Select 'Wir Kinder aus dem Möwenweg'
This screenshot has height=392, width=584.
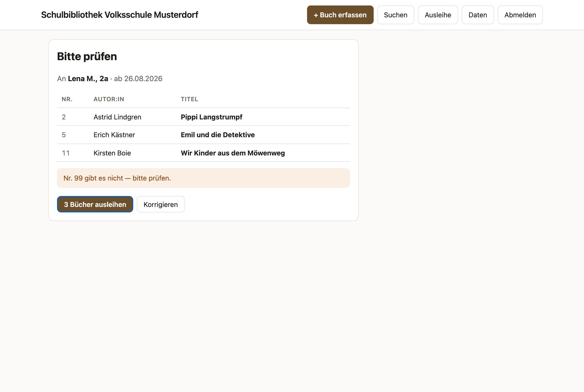[x=233, y=153]
